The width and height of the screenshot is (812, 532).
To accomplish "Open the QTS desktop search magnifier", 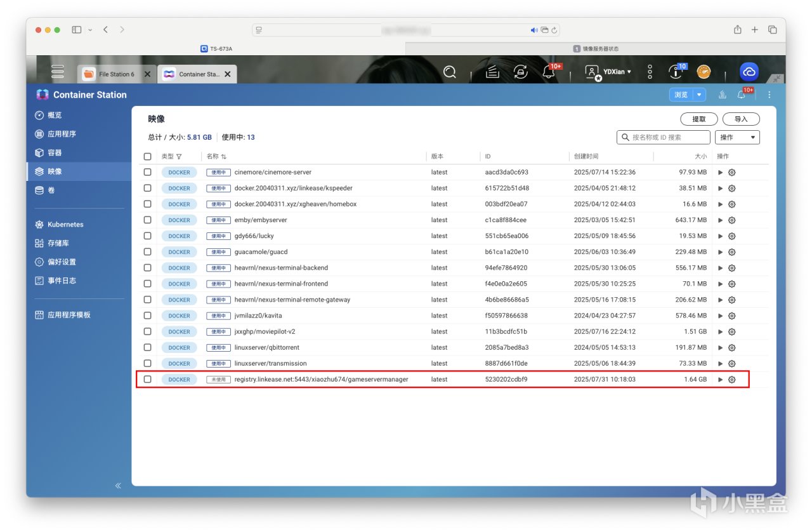I will 450,72.
